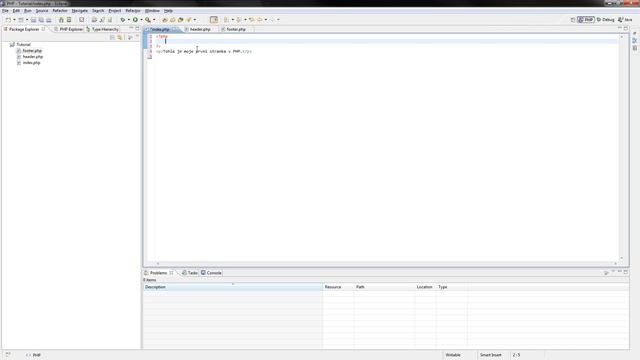The image size is (640, 360).
Task: Click the green Run toolbar icon
Action: point(135,20)
